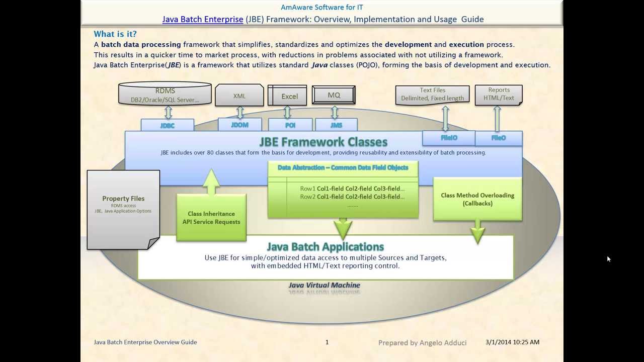
Task: Click the JDOM connector box
Action: point(240,125)
